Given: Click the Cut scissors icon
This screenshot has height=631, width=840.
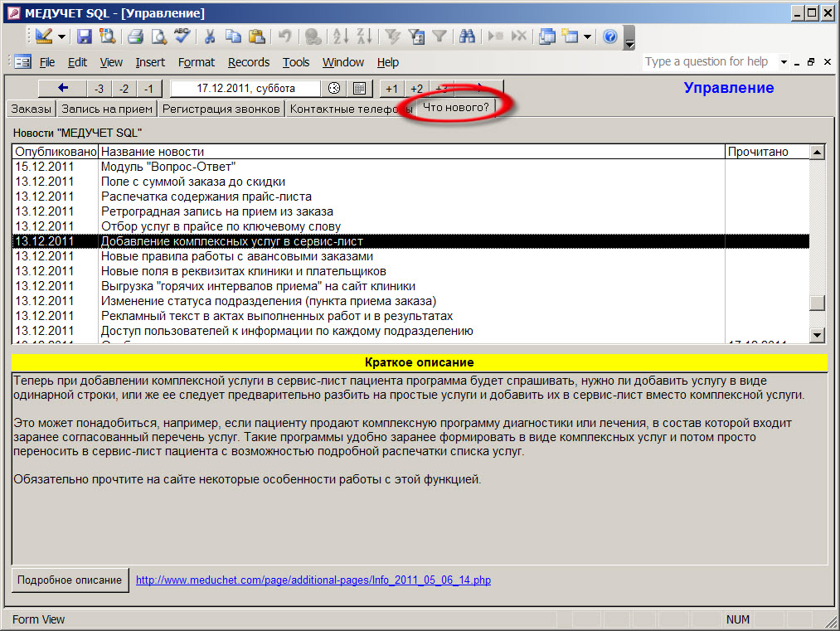Looking at the screenshot, I should click(210, 36).
